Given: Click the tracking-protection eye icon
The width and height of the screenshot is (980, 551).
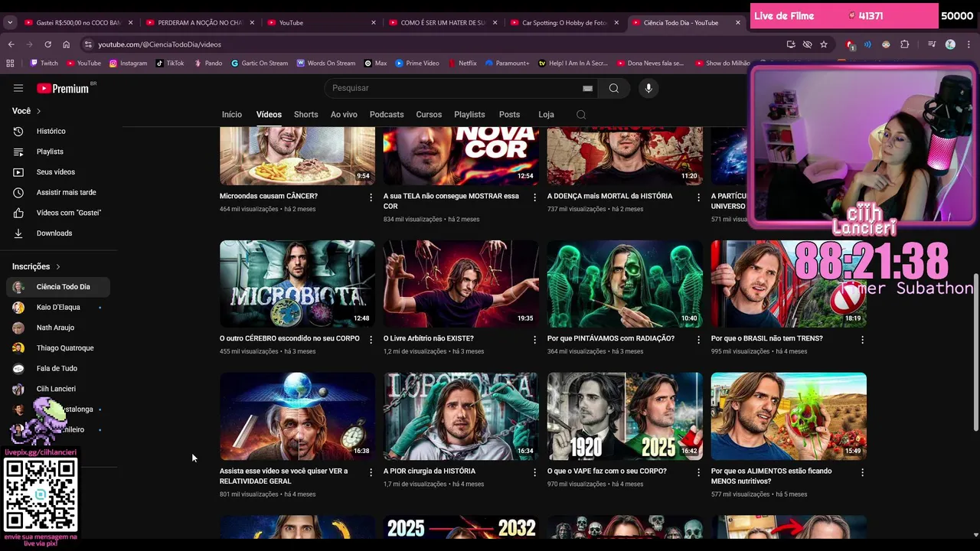Looking at the screenshot, I should point(807,44).
